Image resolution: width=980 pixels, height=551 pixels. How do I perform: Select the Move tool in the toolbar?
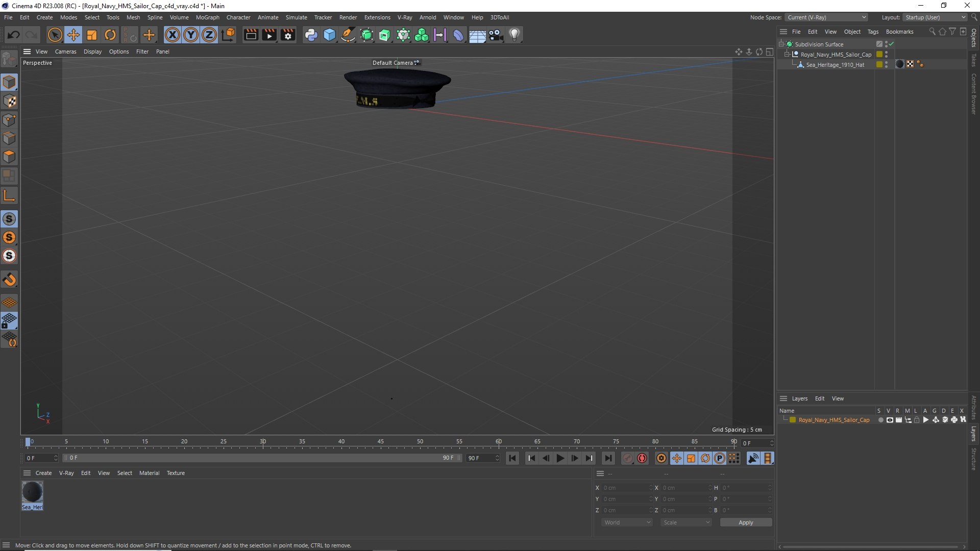click(73, 35)
